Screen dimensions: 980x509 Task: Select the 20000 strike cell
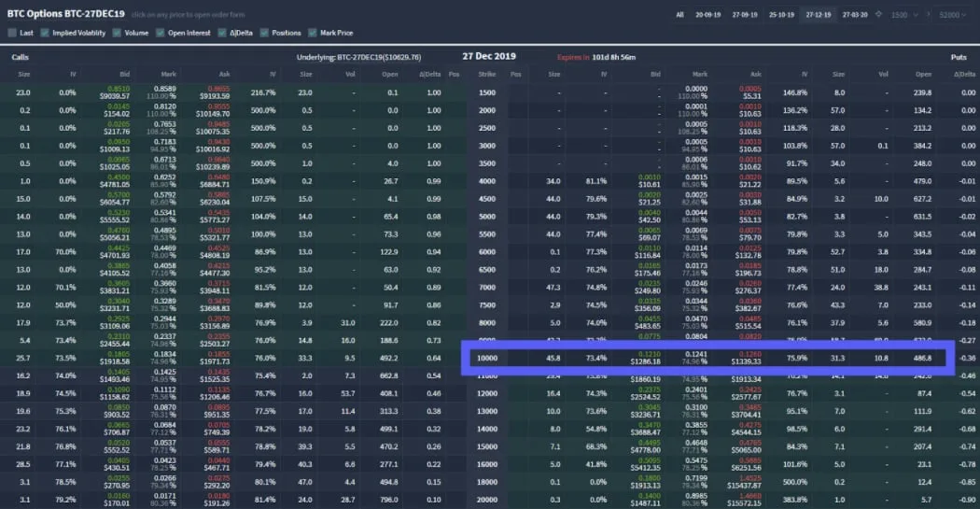487,501
